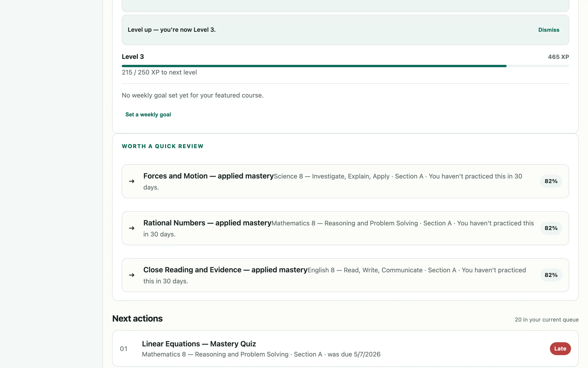
Task: Click the 82% badge on Rational Numbers
Action: click(551, 228)
